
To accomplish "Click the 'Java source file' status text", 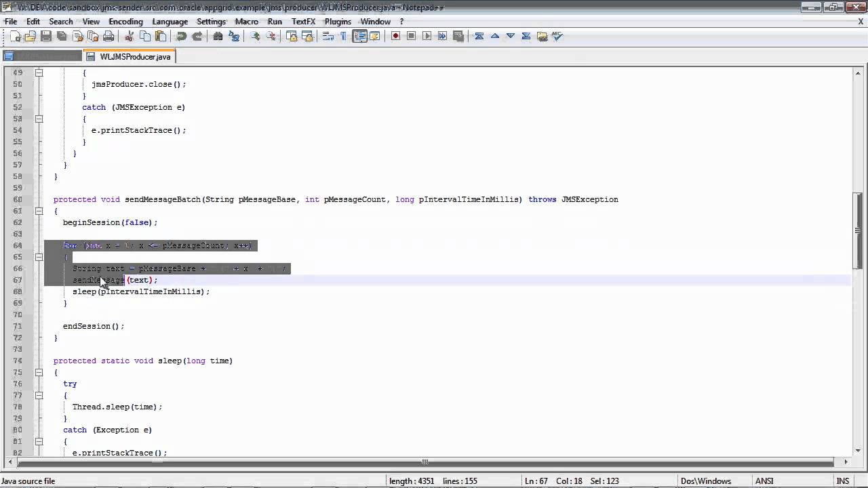I will (x=28, y=481).
